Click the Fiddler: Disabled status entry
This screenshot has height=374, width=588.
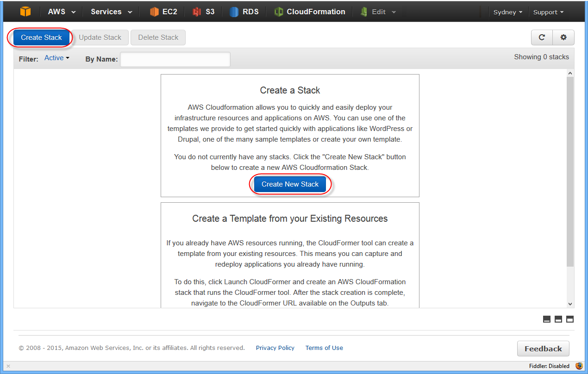(549, 366)
